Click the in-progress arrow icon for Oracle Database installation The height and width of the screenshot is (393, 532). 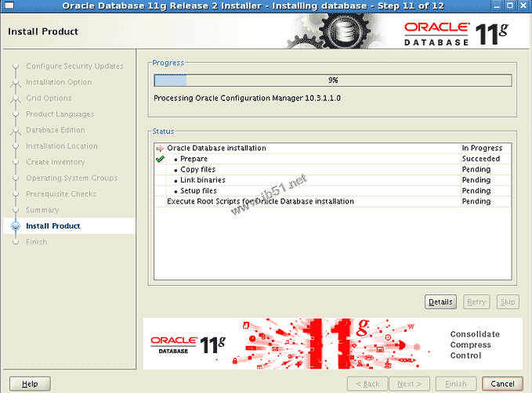pos(160,148)
